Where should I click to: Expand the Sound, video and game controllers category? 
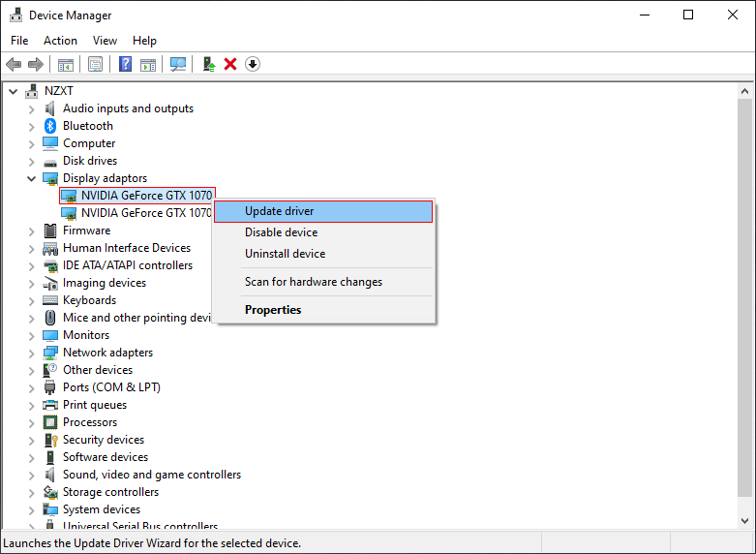pos(31,476)
